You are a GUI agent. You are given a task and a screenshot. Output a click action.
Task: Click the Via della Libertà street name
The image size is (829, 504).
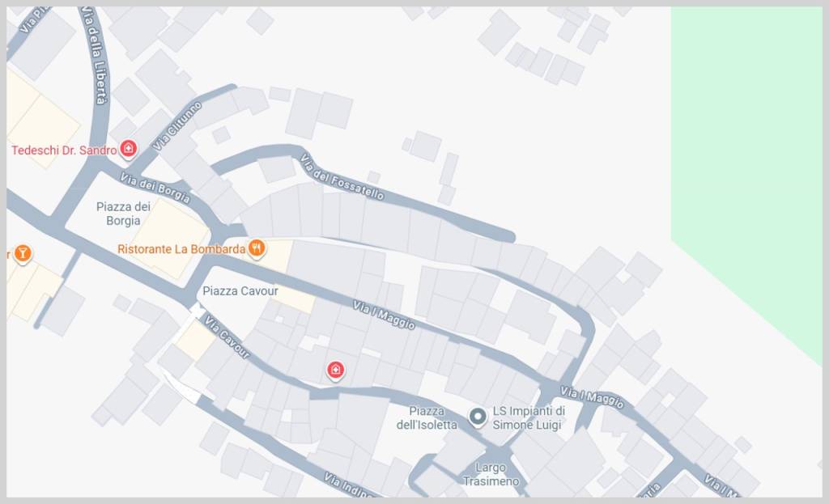pos(95,56)
